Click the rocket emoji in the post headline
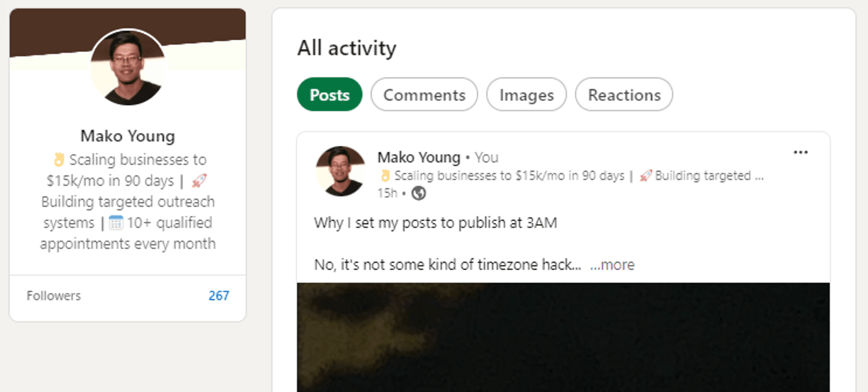 pyautogui.click(x=646, y=176)
